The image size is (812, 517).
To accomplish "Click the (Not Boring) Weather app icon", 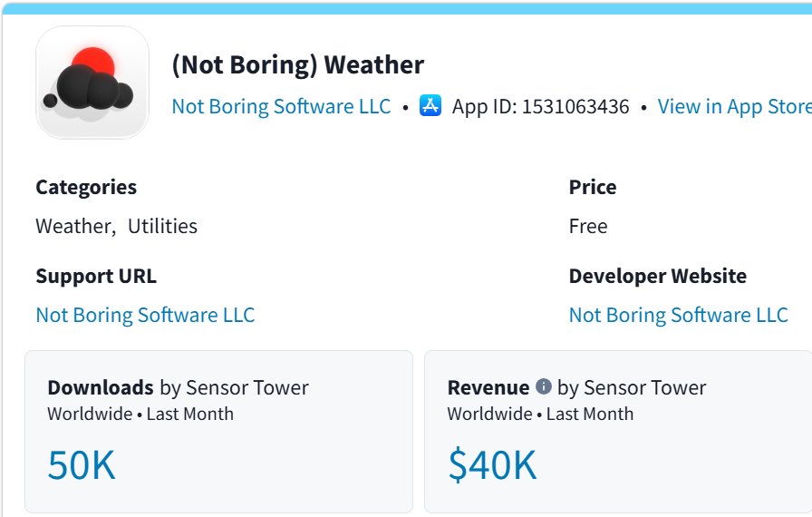I will pos(92,83).
